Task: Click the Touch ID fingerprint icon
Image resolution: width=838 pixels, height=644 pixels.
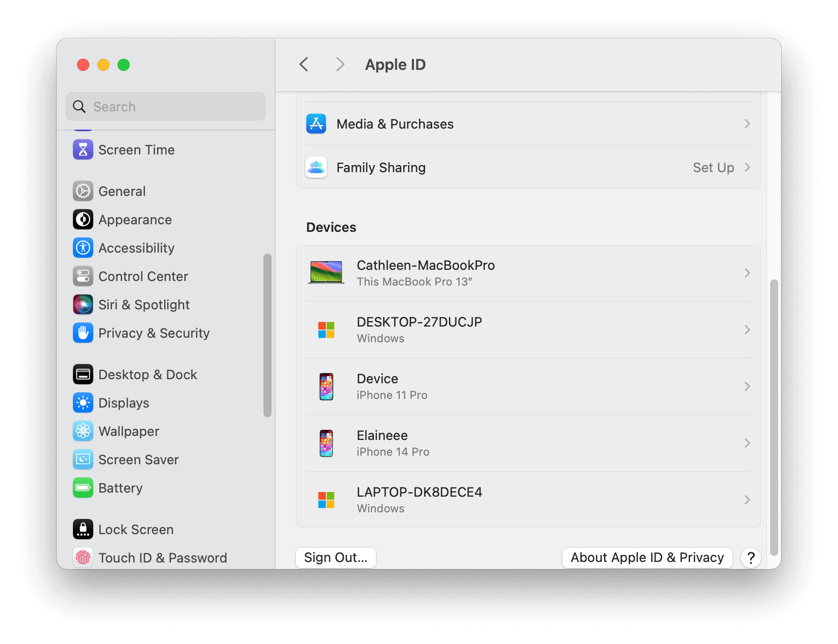Action: pos(83,558)
